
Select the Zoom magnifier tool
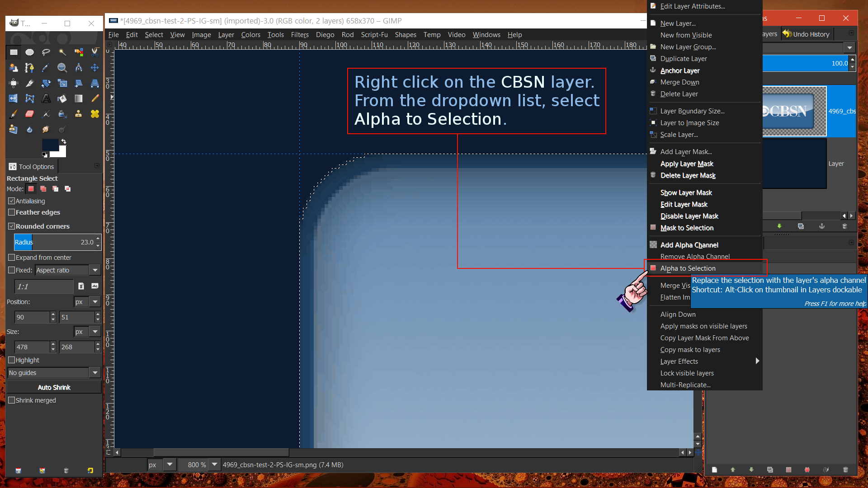[x=62, y=68]
